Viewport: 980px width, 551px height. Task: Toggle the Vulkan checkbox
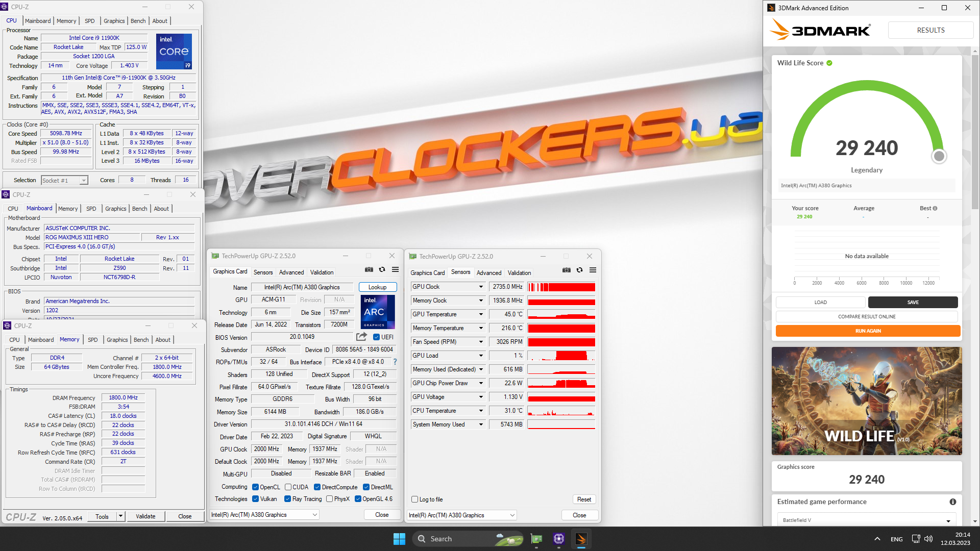[x=256, y=499]
